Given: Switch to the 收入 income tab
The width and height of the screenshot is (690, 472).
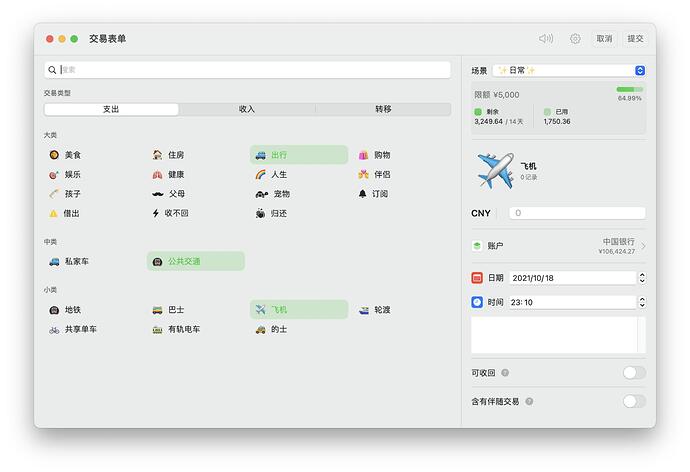Looking at the screenshot, I should pyautogui.click(x=247, y=109).
